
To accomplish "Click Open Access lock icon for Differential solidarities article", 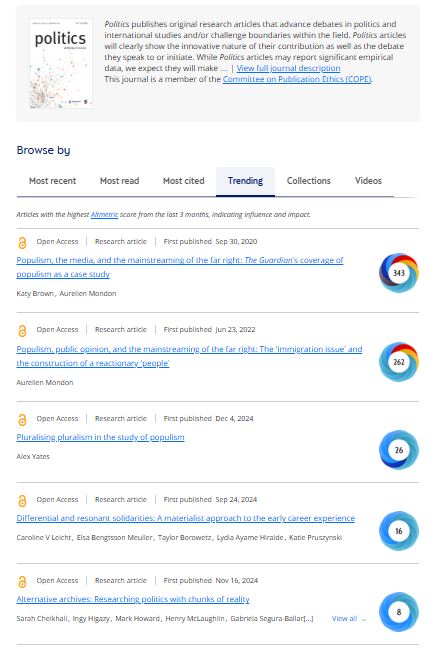I will 22,501.
